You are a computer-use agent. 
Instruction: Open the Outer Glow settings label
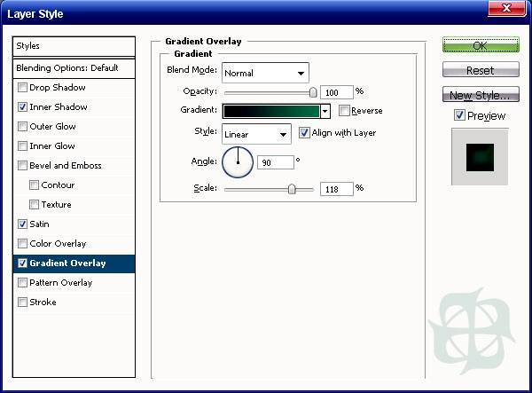pos(52,127)
